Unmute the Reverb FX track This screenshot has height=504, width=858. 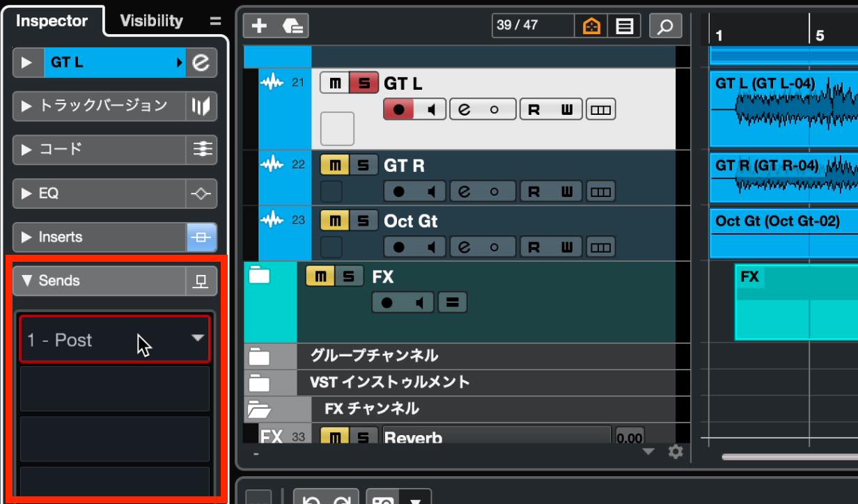click(334, 437)
